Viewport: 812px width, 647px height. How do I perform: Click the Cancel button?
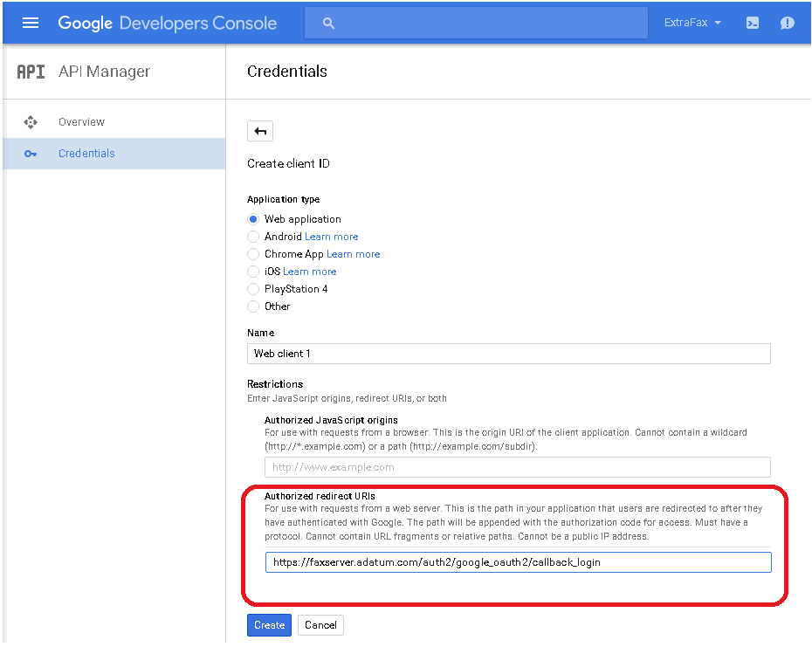320,625
